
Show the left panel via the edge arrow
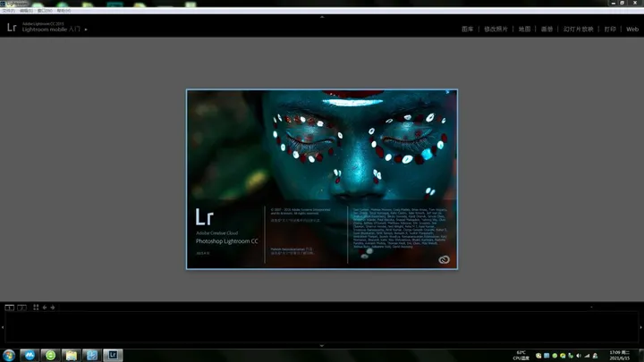pyautogui.click(x=2, y=327)
